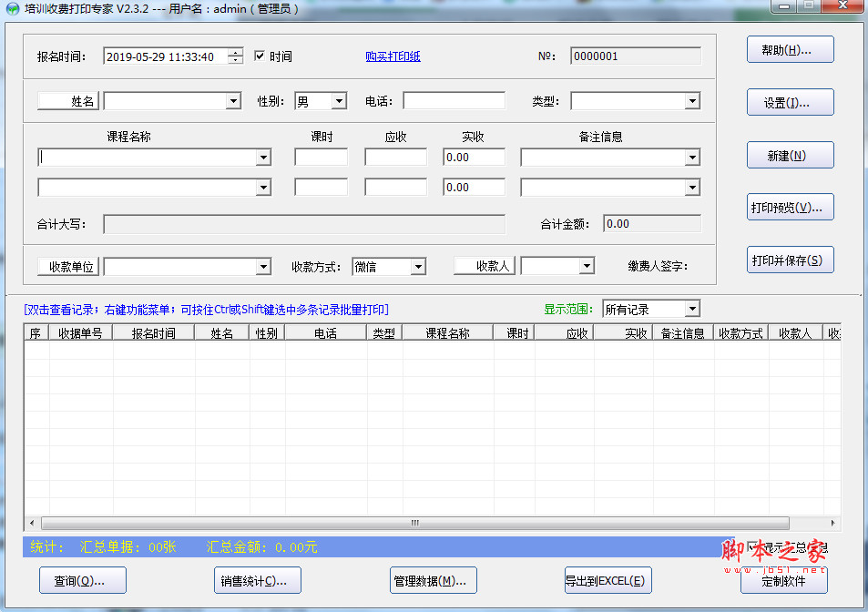Expand the 类型 dropdown
The width and height of the screenshot is (868, 612).
click(692, 101)
